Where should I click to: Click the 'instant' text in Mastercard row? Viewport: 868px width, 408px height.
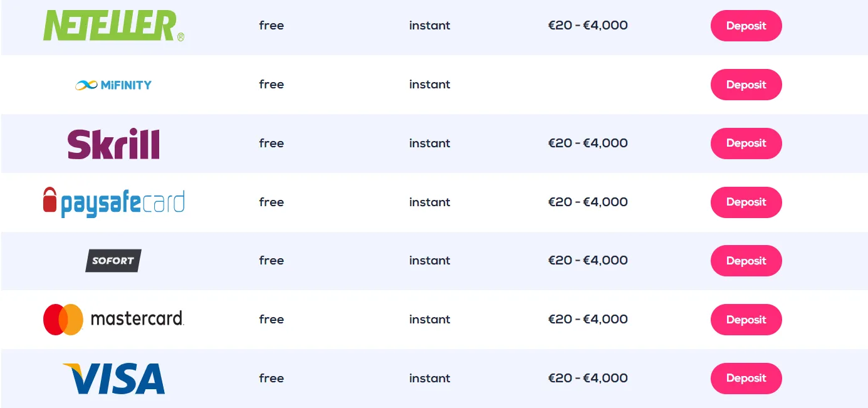pos(429,320)
